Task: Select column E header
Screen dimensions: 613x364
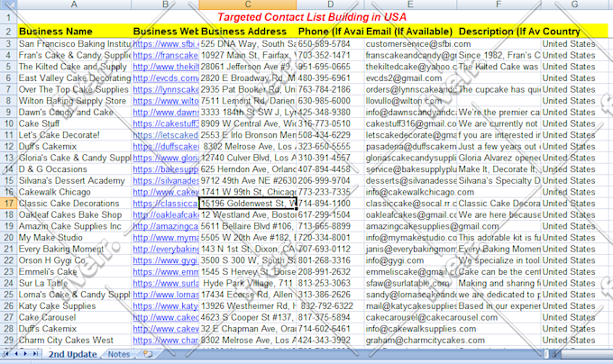Action: (x=410, y=5)
